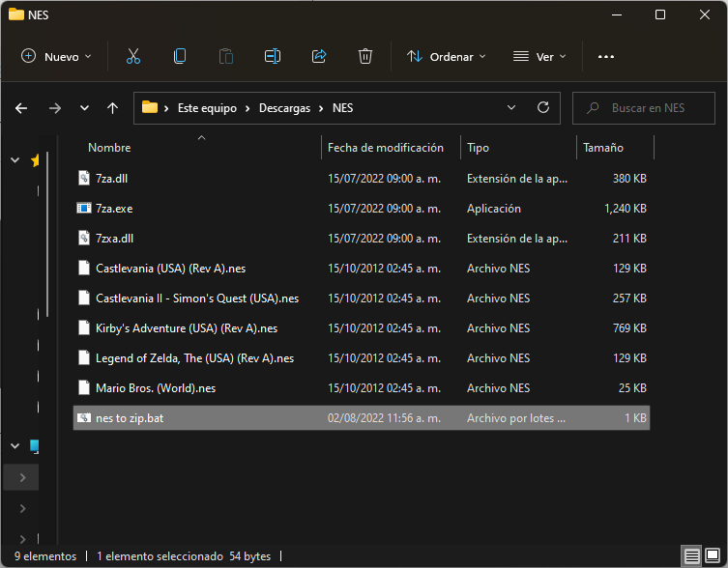Viewport: 728px width, 568px height.
Task: Select Kirby's Adventure (USA) (Rev A).nes
Action: click(187, 328)
